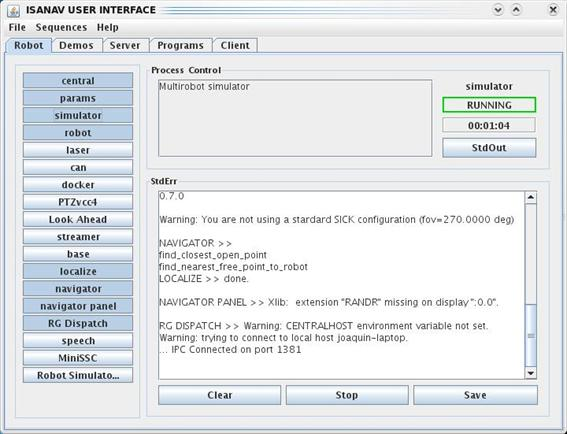This screenshot has height=434, width=567.
Task: Switch to the Robot tab
Action: [x=29, y=46]
